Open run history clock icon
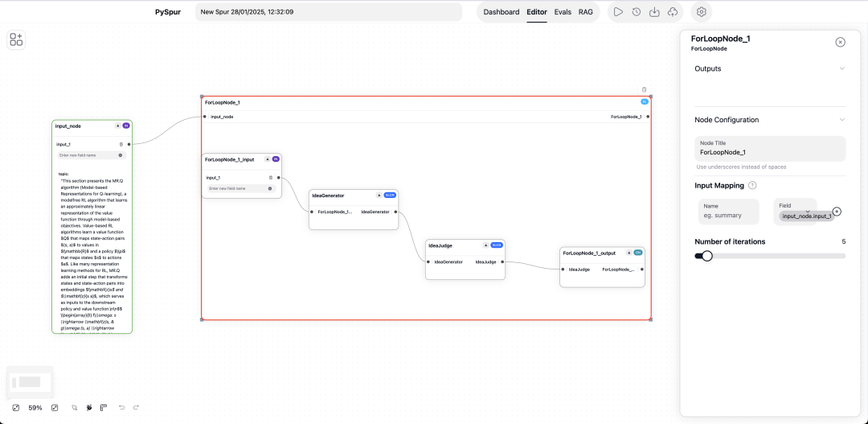This screenshot has height=424, width=868. coord(636,12)
